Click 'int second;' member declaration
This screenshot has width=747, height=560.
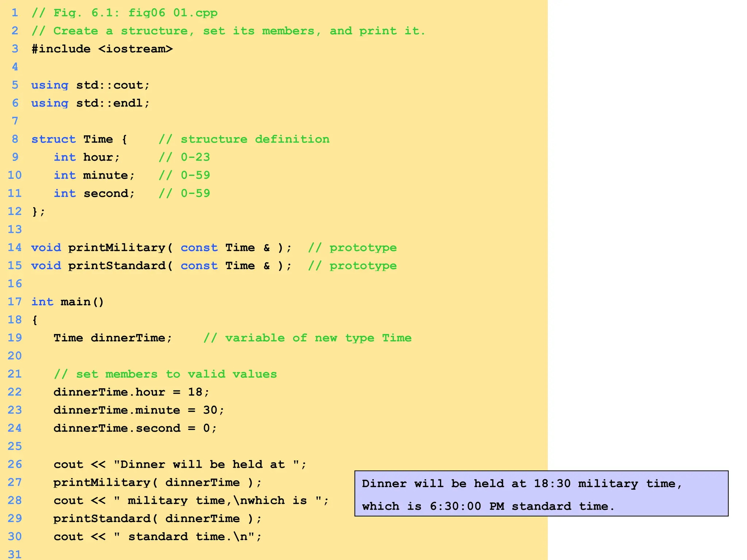[x=94, y=194]
